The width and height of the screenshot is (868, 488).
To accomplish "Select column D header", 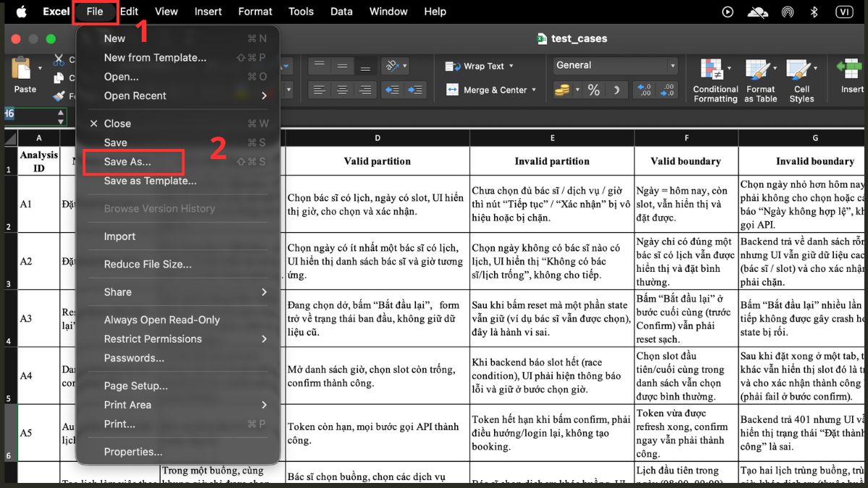I will pos(378,137).
